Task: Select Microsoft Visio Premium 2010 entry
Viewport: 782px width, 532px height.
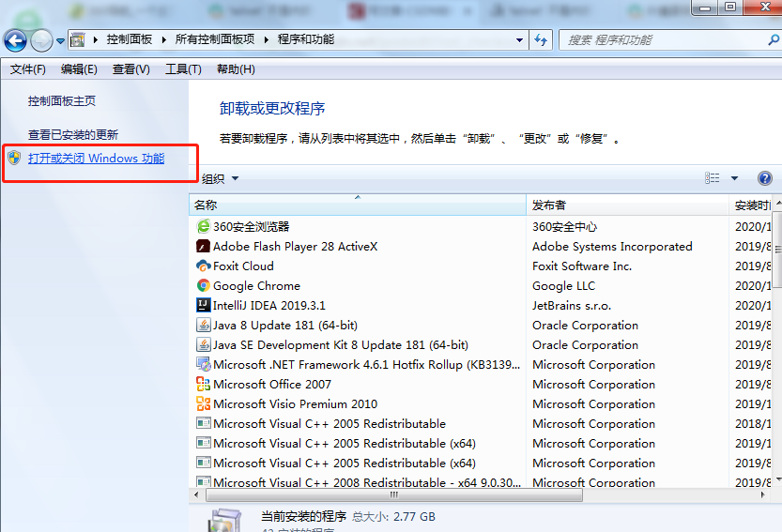Action: pos(295,403)
